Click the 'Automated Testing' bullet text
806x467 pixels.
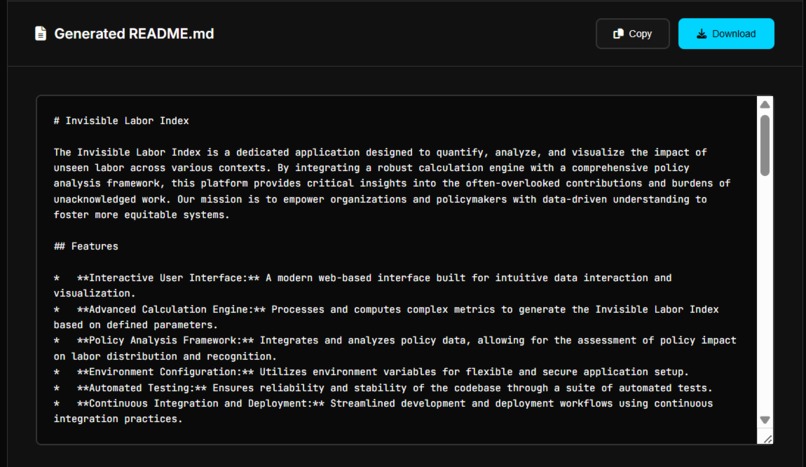coord(142,388)
